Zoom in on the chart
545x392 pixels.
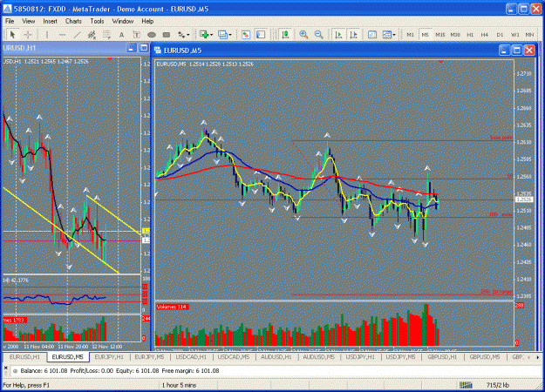click(303, 34)
